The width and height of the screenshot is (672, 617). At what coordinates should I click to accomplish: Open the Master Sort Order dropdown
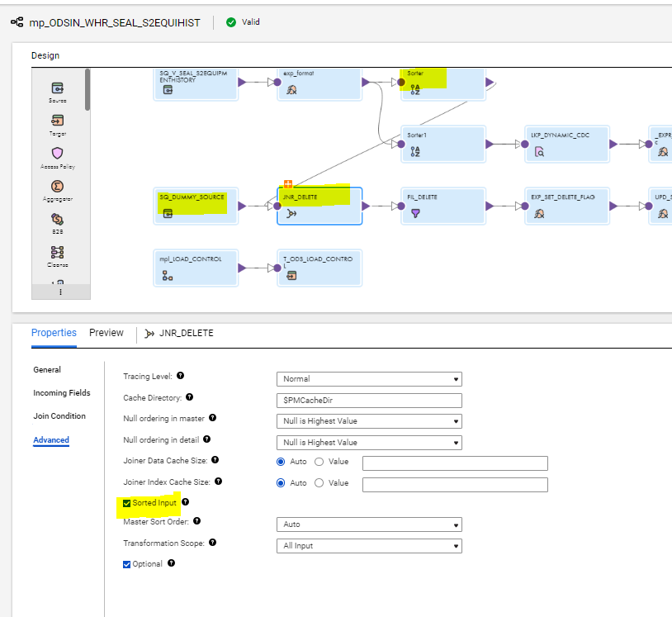(369, 524)
